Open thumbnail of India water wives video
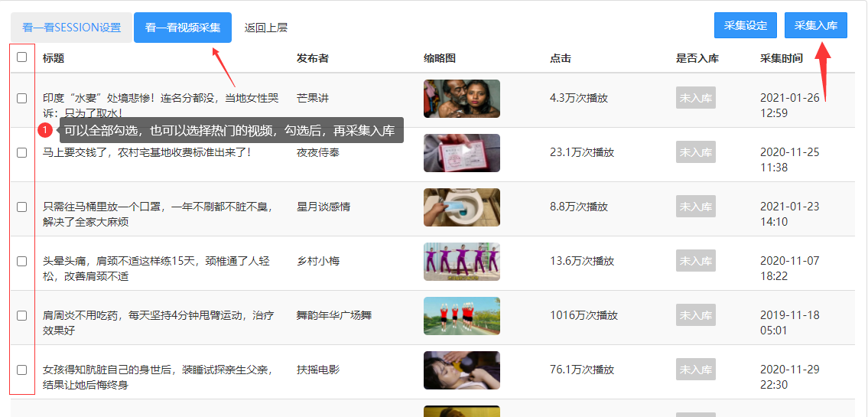 tap(462, 99)
